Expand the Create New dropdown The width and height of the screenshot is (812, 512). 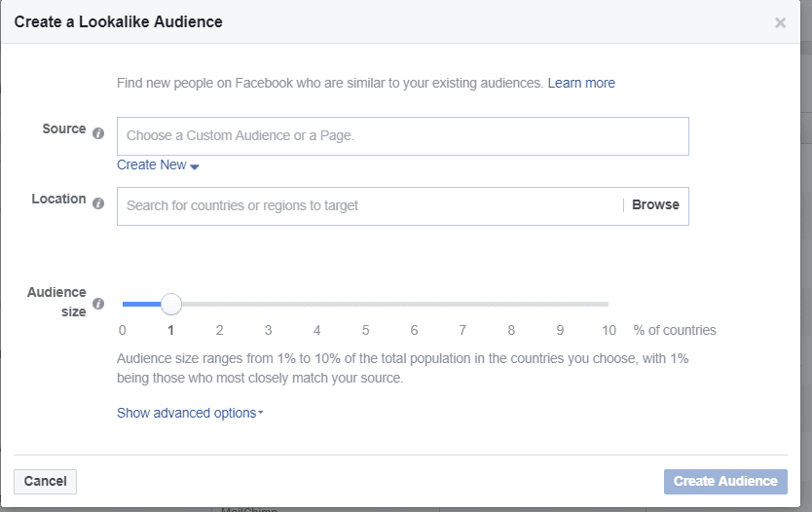pyautogui.click(x=158, y=165)
